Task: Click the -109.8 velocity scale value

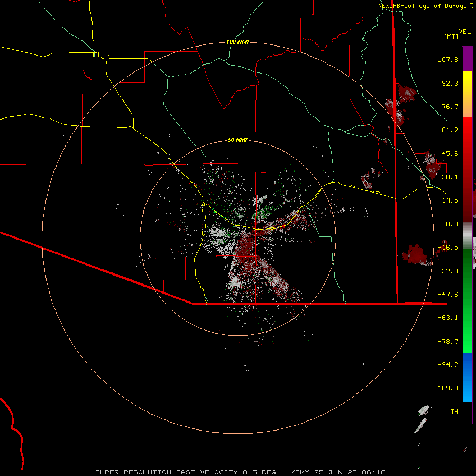Action: pyautogui.click(x=446, y=388)
